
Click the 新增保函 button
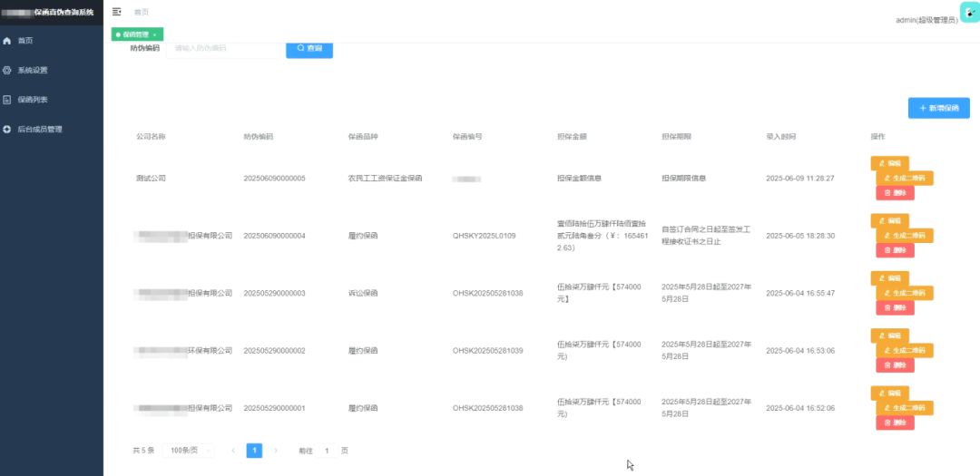click(938, 108)
